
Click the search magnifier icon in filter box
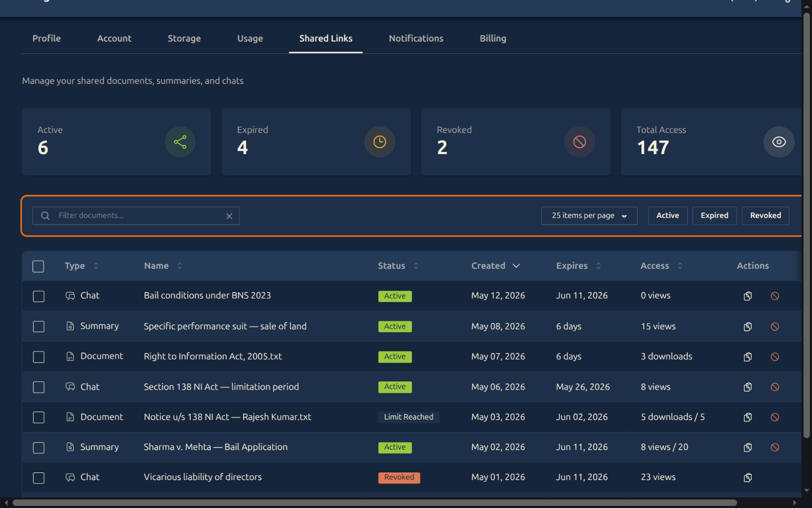45,215
